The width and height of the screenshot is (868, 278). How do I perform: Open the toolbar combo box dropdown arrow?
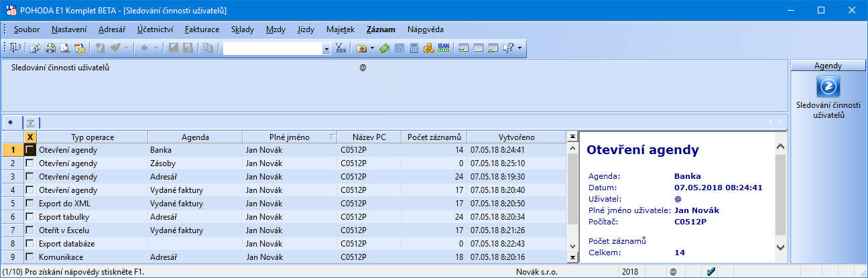327,48
